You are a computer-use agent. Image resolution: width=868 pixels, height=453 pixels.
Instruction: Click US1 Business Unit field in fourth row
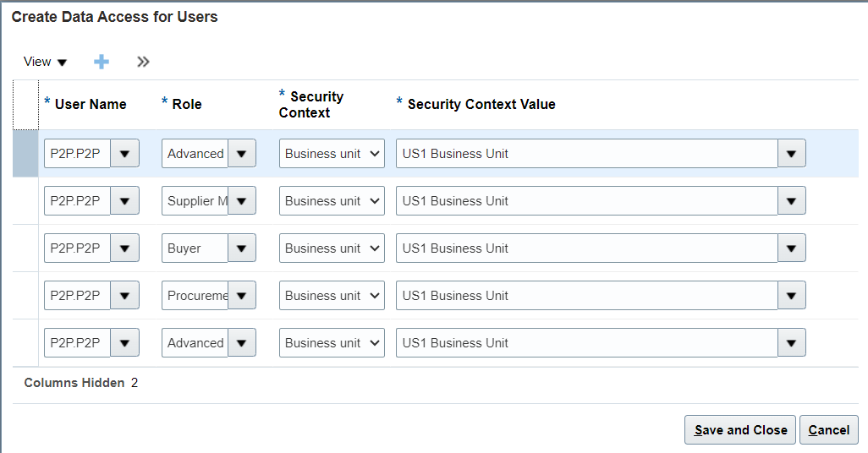coord(587,295)
